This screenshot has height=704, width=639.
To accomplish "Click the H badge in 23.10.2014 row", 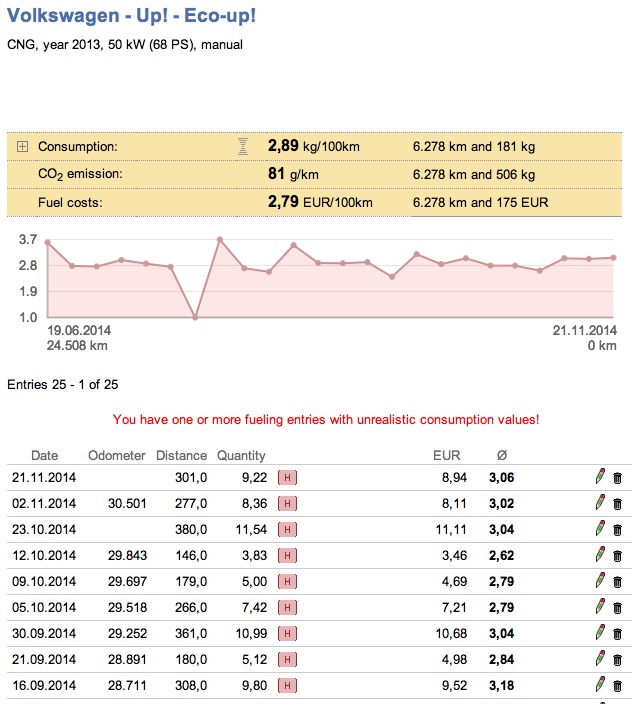I will pyautogui.click(x=287, y=530).
